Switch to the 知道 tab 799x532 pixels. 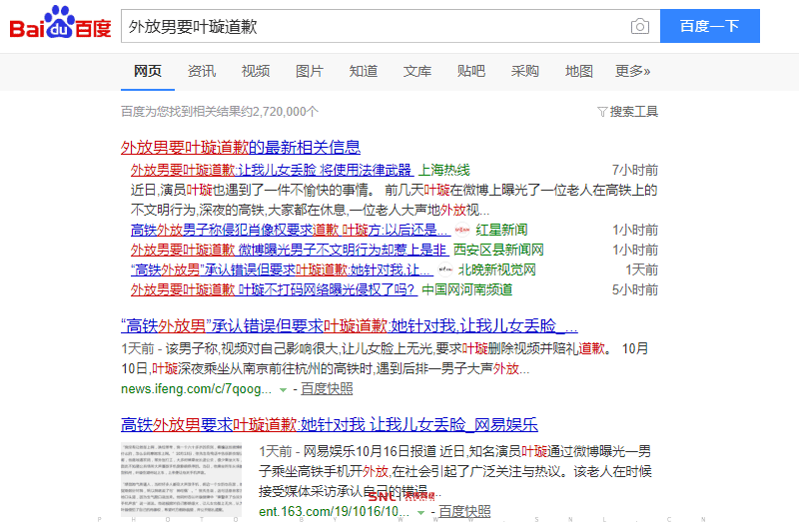click(x=364, y=71)
